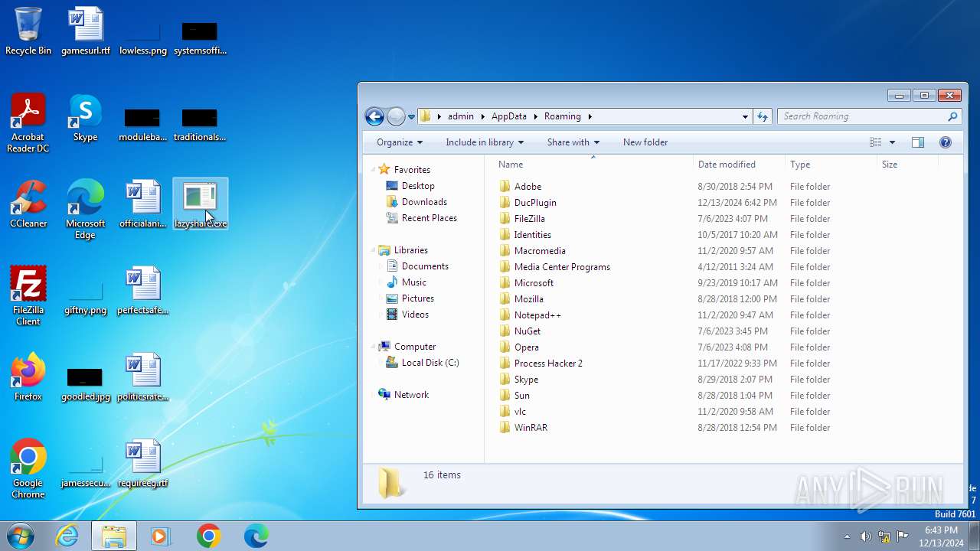This screenshot has height=551, width=980.
Task: Launch Acrobat Reader DC shortcut
Action: pyautogui.click(x=28, y=123)
